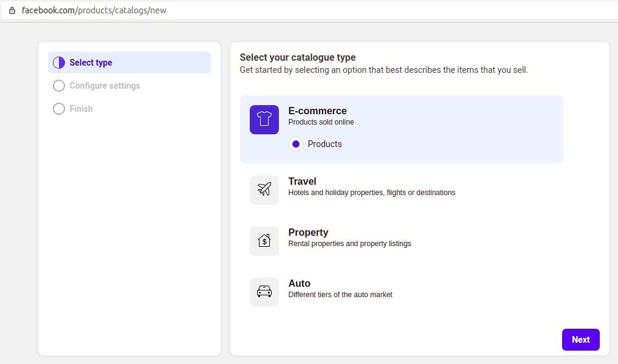Click the lock icon in address bar
The image size is (618, 364).
pyautogui.click(x=12, y=10)
